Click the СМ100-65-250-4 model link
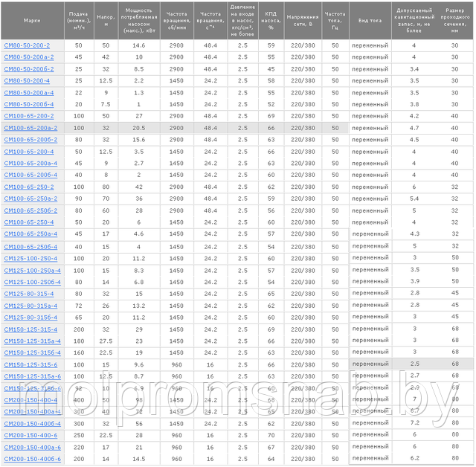Screen dimensions: 476x467 click(x=29, y=222)
